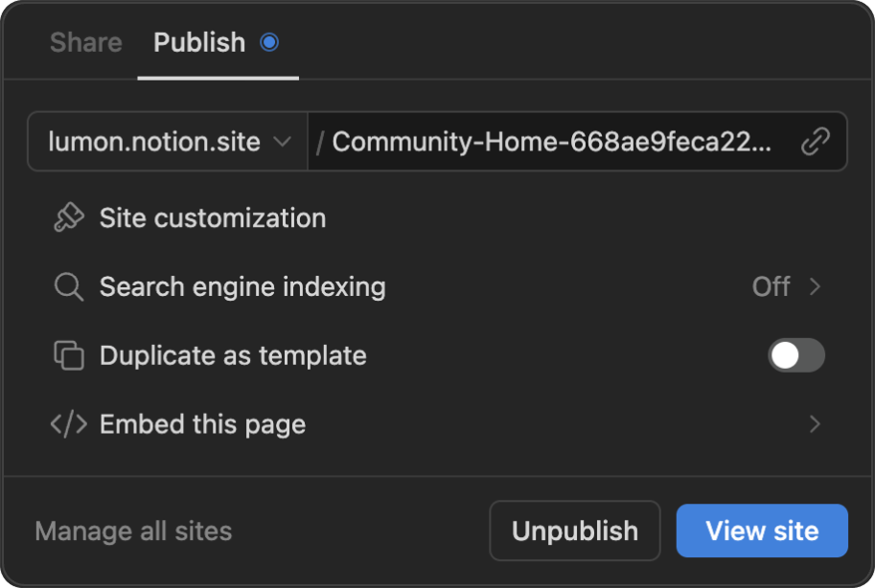Click the blue published status dot
The width and height of the screenshot is (875, 588).
[x=269, y=42]
